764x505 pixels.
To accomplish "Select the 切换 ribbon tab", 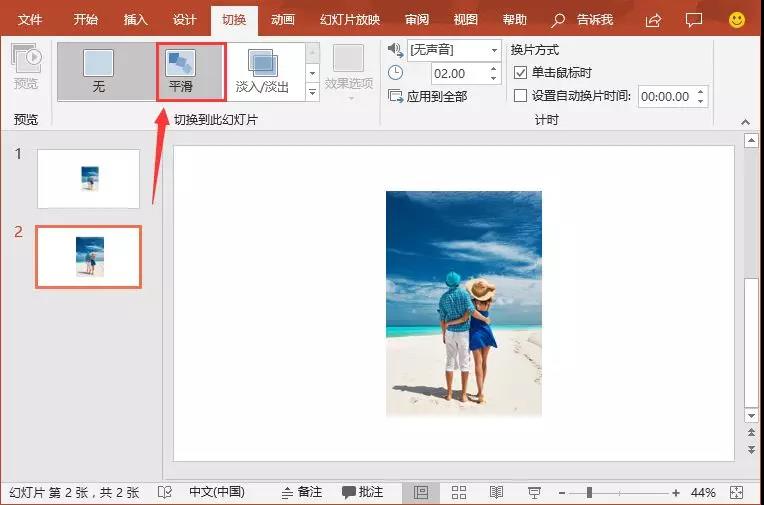I will [x=234, y=20].
